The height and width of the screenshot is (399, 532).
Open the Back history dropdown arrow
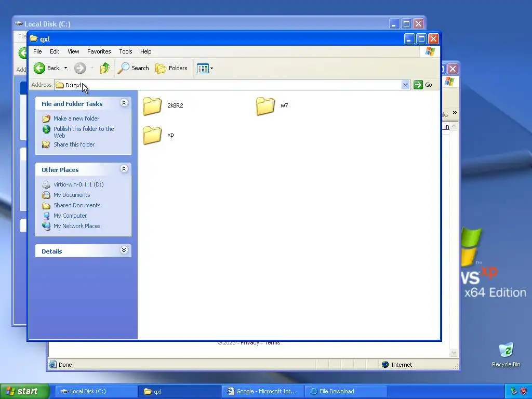click(65, 68)
